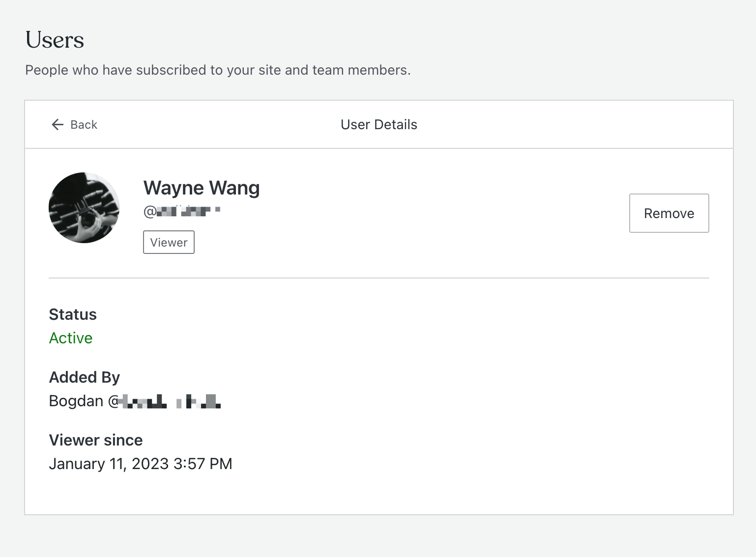This screenshot has height=557, width=756.
Task: Remove Wayne Wang from the site
Action: (x=669, y=213)
